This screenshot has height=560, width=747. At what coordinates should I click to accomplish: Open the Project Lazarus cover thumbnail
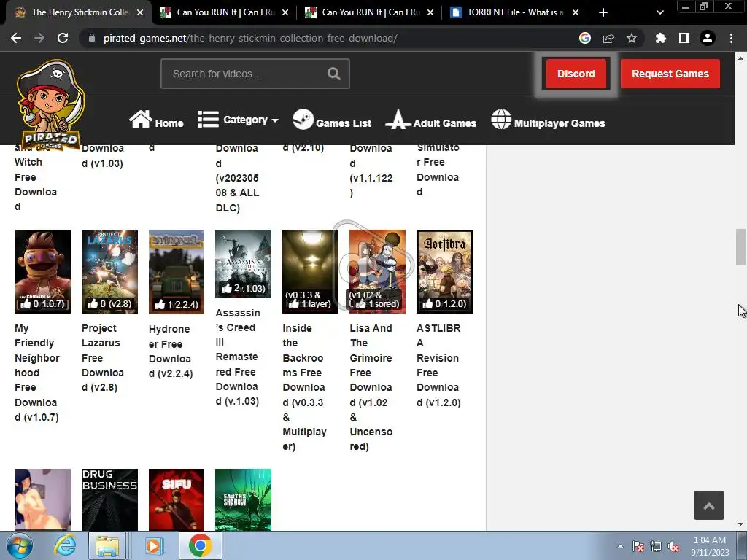(109, 271)
